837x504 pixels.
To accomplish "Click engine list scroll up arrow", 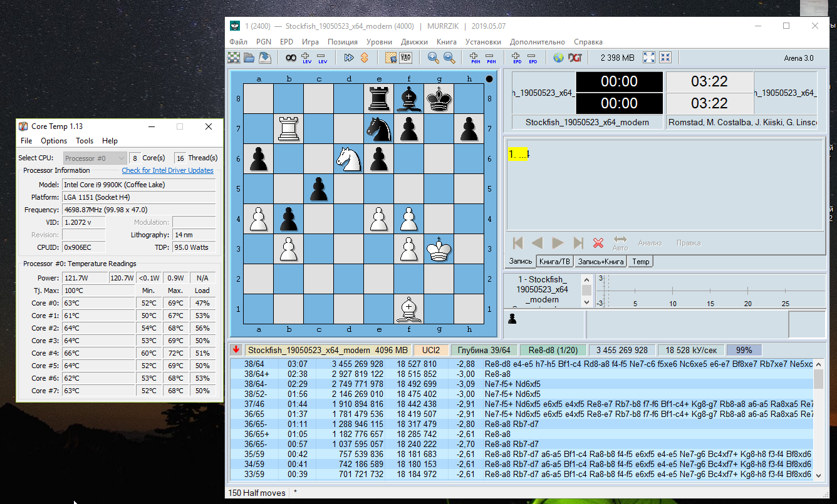I will click(x=586, y=280).
